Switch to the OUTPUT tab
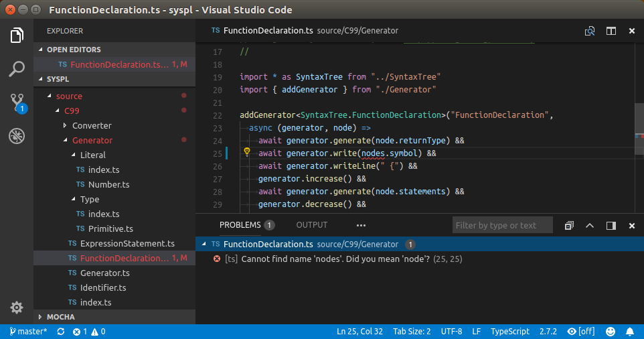This screenshot has width=644, height=339. coord(312,225)
